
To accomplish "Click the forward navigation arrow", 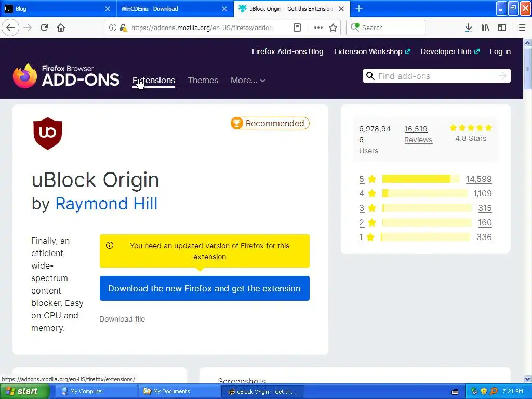I will tap(28, 28).
